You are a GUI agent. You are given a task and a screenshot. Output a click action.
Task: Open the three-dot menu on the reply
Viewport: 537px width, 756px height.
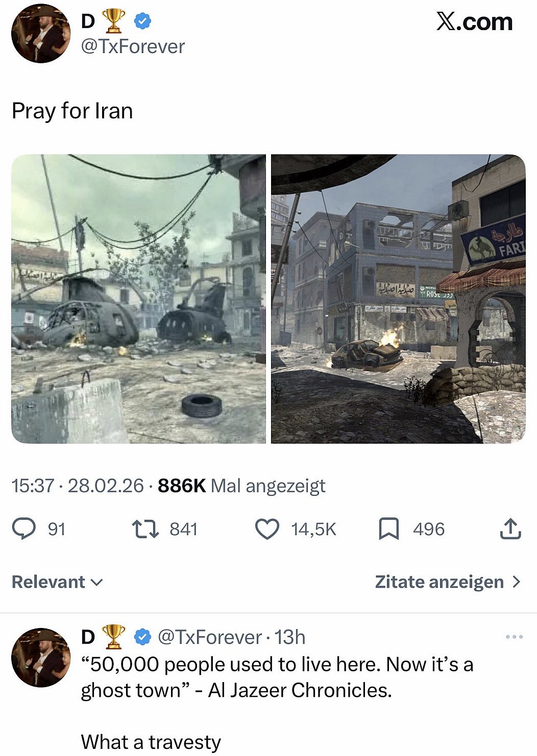tap(514, 637)
